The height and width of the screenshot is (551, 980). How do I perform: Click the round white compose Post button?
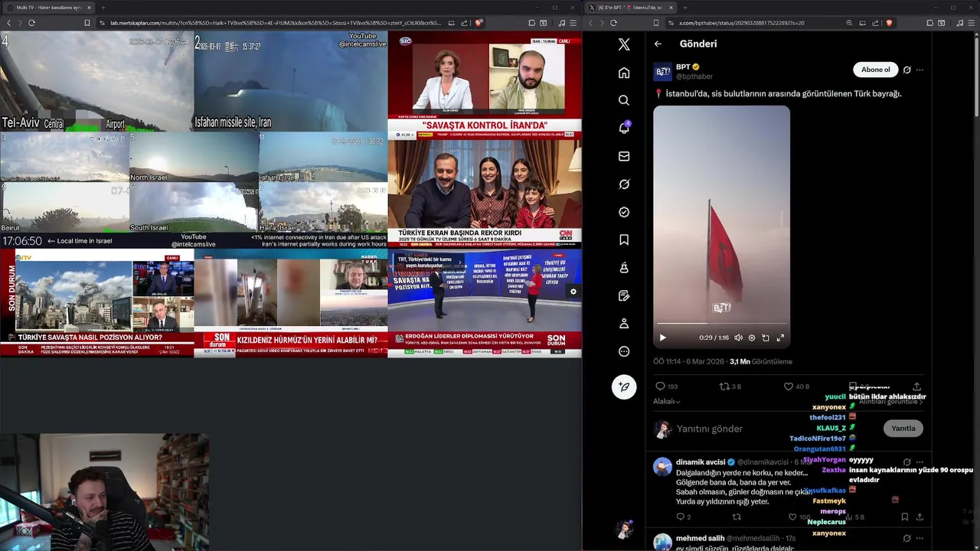(x=624, y=387)
